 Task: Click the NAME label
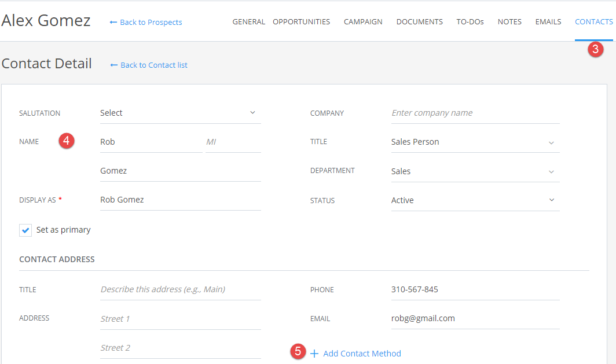[29, 142]
